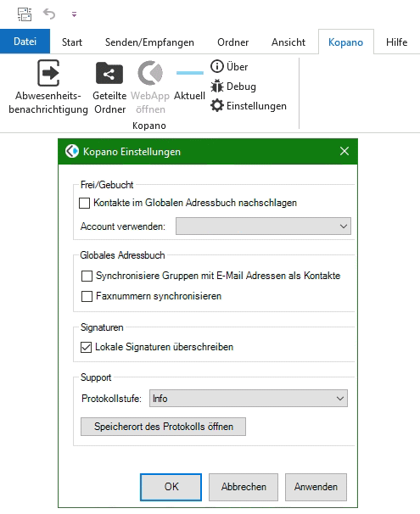
Task: Toggle Synchronisiere Gruppen mit E-Mail Adressen checkbox
Action: (x=87, y=276)
